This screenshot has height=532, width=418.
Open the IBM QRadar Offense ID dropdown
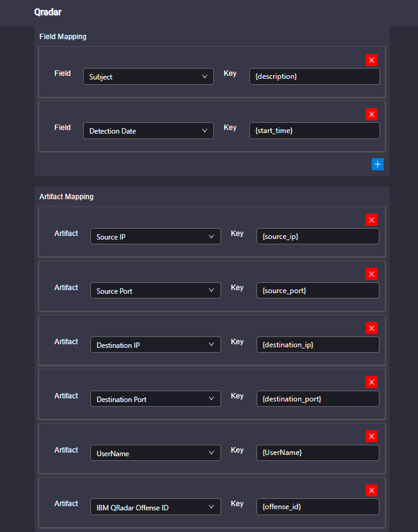pos(155,507)
